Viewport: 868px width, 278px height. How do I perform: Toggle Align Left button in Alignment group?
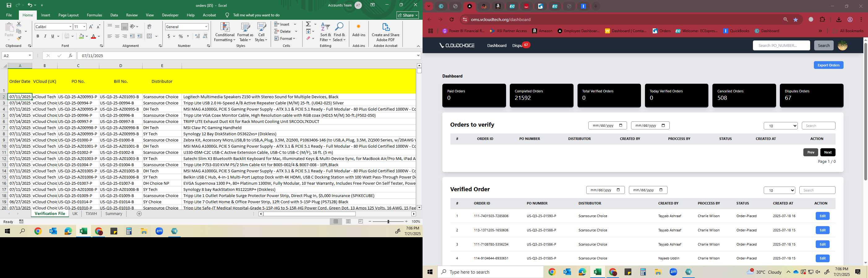(x=110, y=36)
